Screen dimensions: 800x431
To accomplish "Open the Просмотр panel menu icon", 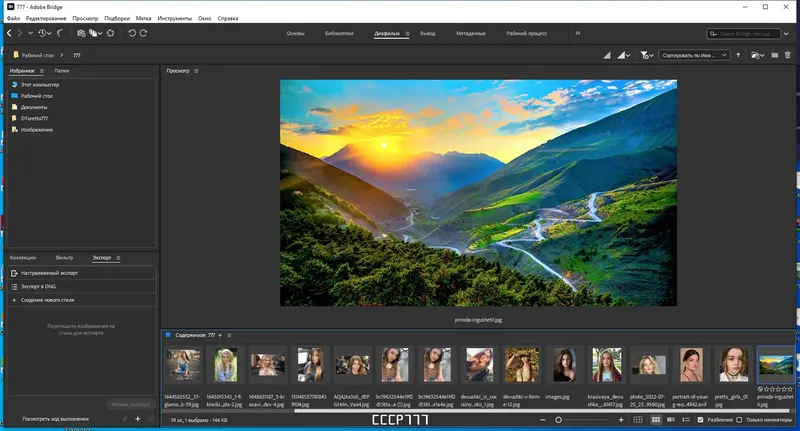I will [196, 71].
